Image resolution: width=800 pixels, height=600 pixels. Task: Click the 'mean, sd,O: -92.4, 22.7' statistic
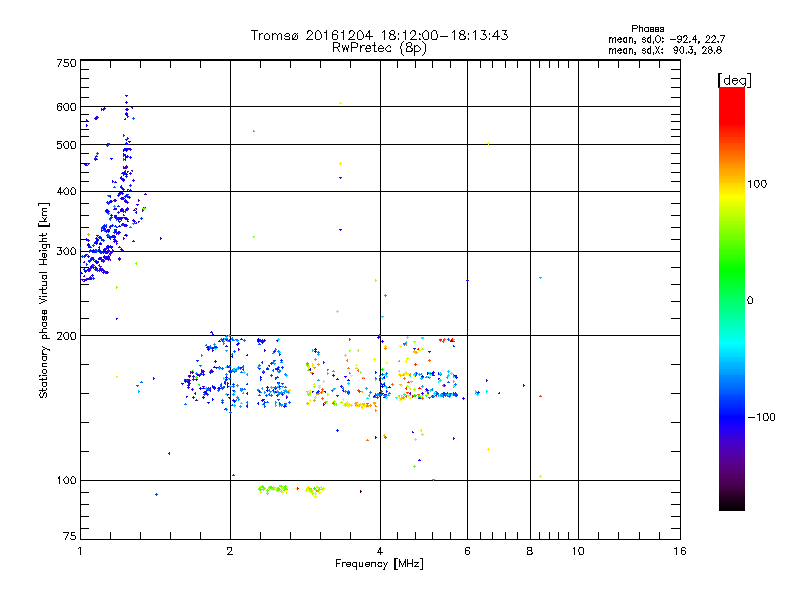(666, 39)
